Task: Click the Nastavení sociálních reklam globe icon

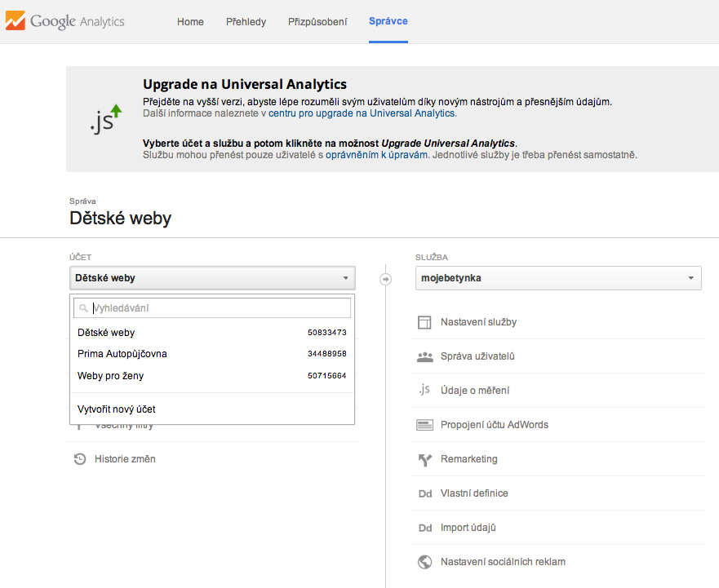Action: pos(425,562)
